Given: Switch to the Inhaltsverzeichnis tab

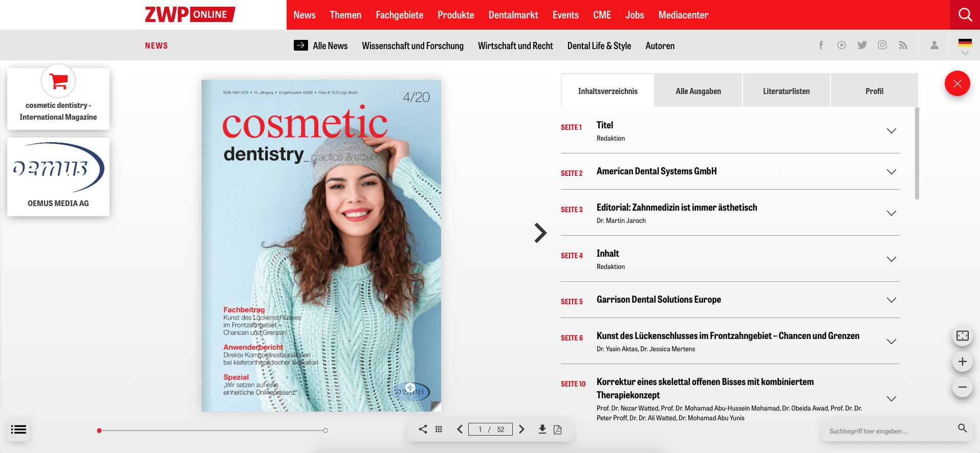Looking at the screenshot, I should coord(607,90).
